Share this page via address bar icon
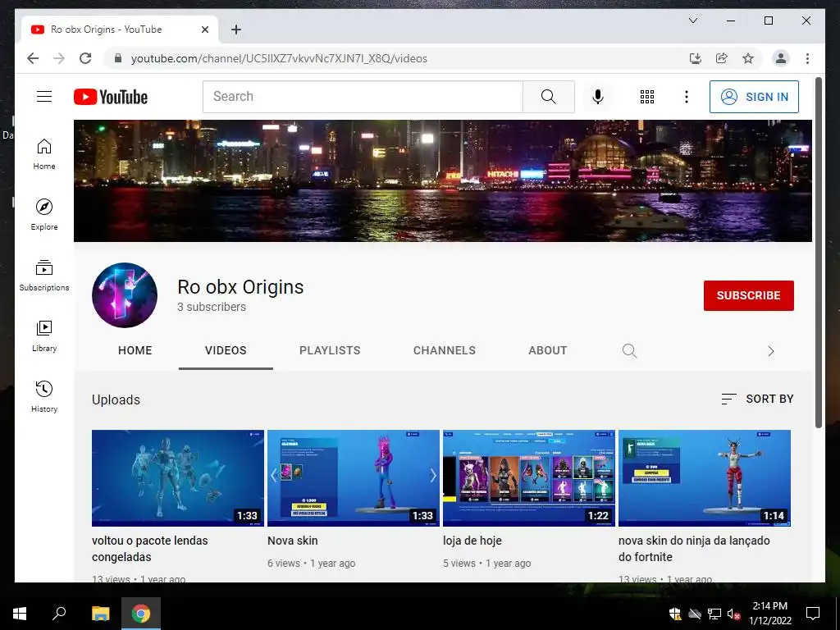This screenshot has width=840, height=630. pos(722,58)
